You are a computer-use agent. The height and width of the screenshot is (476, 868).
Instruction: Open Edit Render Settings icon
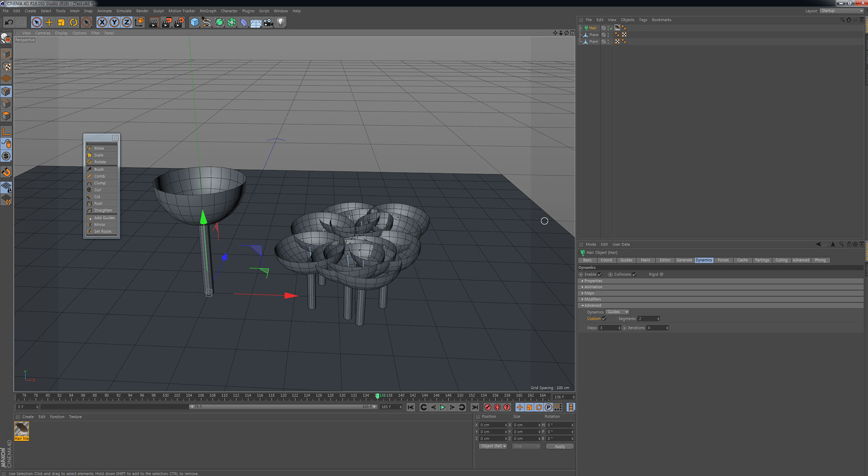[179, 22]
